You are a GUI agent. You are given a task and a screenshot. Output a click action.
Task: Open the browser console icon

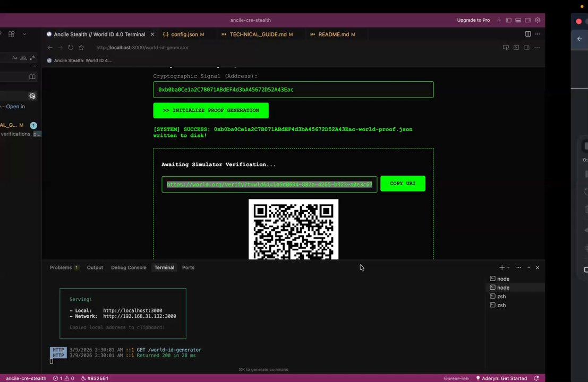[x=516, y=48]
